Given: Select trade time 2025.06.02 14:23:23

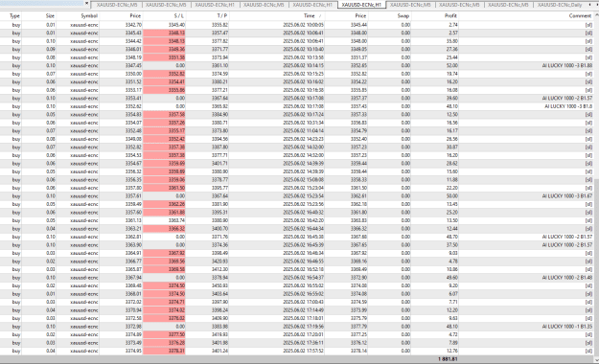Looking at the screenshot, I should click(x=303, y=139).
